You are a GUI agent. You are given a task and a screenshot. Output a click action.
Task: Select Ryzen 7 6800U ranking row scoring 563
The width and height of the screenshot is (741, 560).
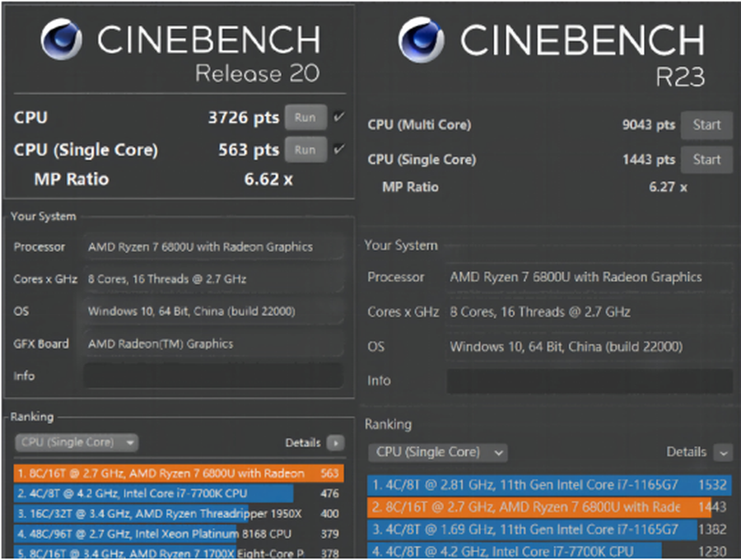tap(179, 473)
